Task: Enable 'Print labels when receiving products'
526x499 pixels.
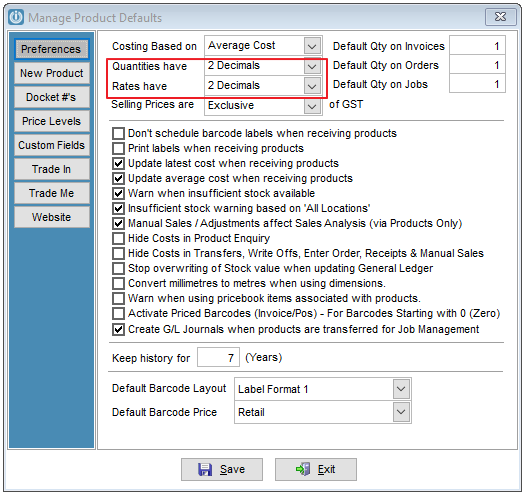Action: coord(118,148)
